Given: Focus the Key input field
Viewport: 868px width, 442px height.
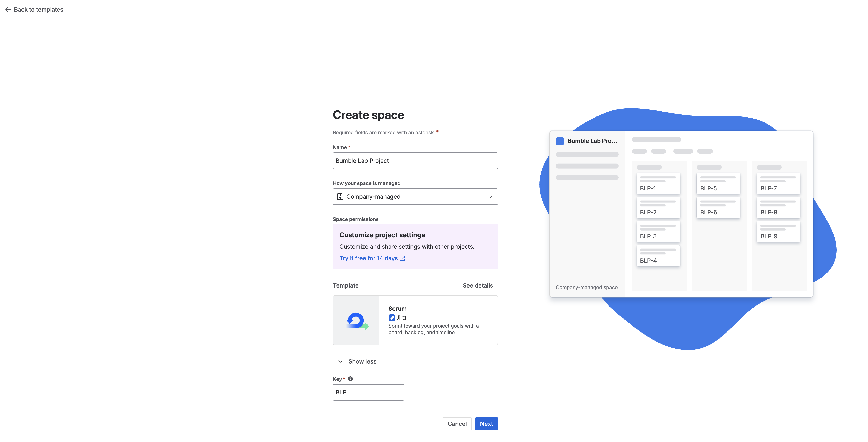Looking at the screenshot, I should tap(368, 392).
